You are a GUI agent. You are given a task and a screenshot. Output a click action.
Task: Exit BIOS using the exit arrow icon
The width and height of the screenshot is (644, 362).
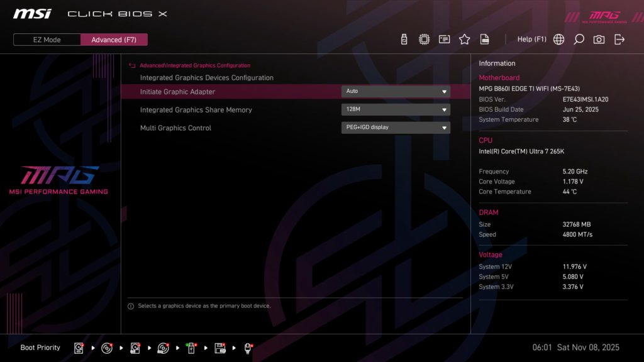tap(619, 38)
